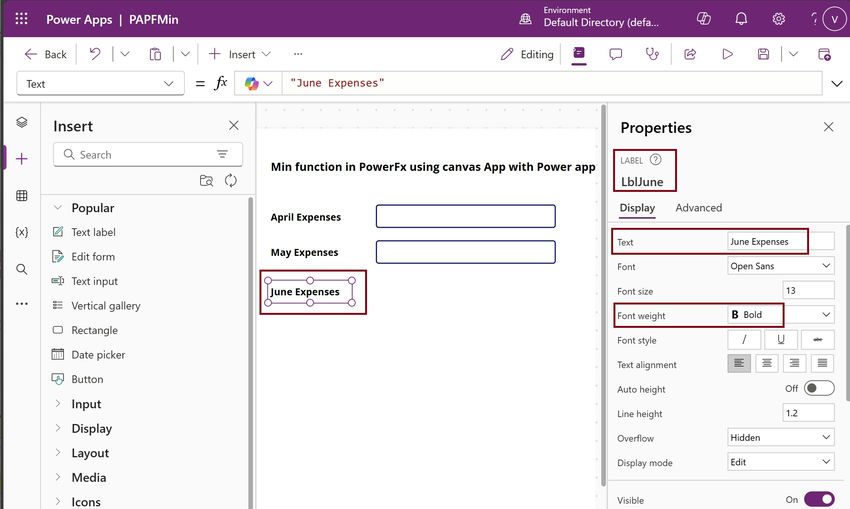Image resolution: width=850 pixels, height=509 pixels.
Task: Toggle Strikethrough font style
Action: coord(818,339)
